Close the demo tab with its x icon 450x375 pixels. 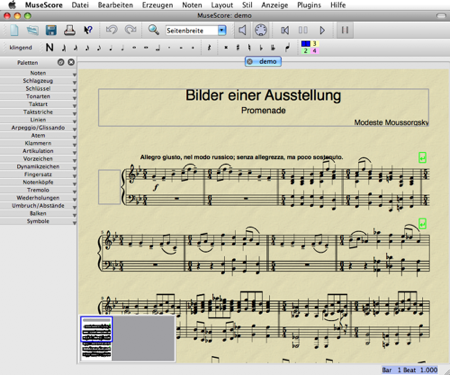(x=250, y=62)
